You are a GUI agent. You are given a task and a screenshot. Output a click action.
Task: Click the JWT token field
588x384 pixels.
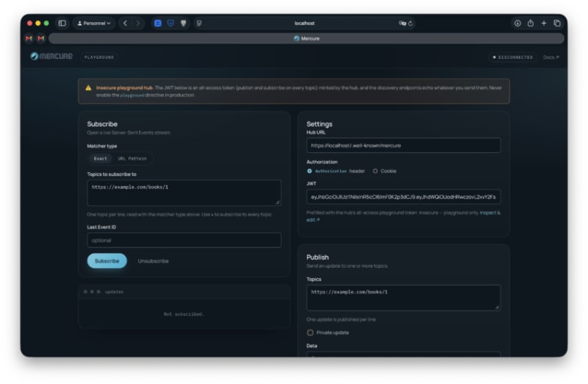[403, 196]
